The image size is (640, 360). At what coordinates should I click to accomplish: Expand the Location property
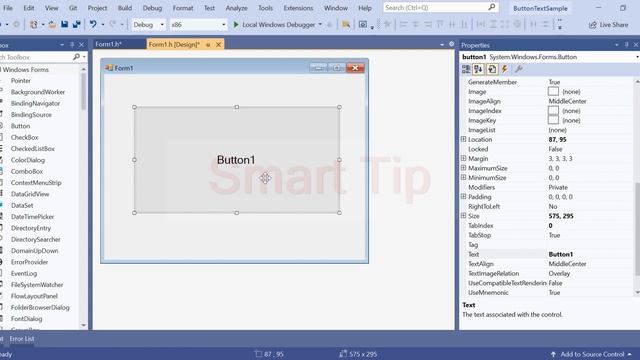point(463,139)
